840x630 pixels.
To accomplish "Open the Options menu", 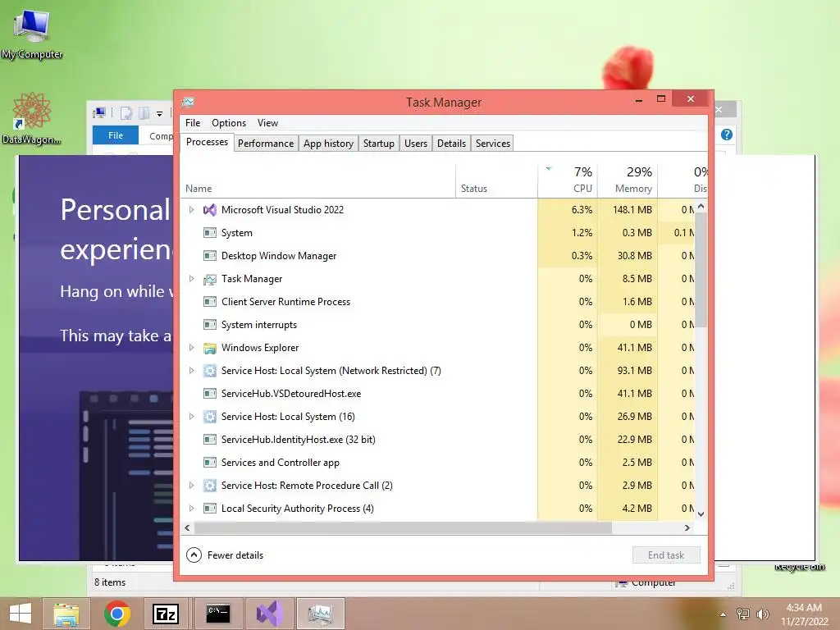I will pos(229,123).
